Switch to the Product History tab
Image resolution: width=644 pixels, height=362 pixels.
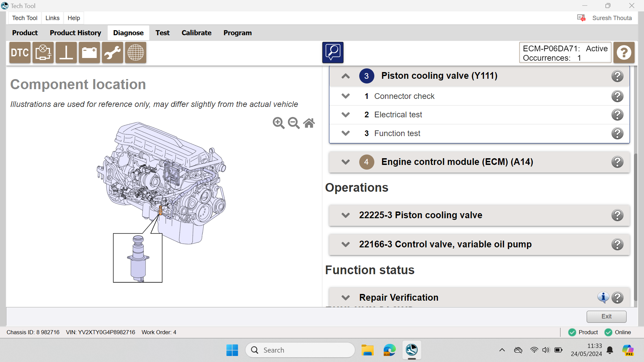pyautogui.click(x=75, y=33)
